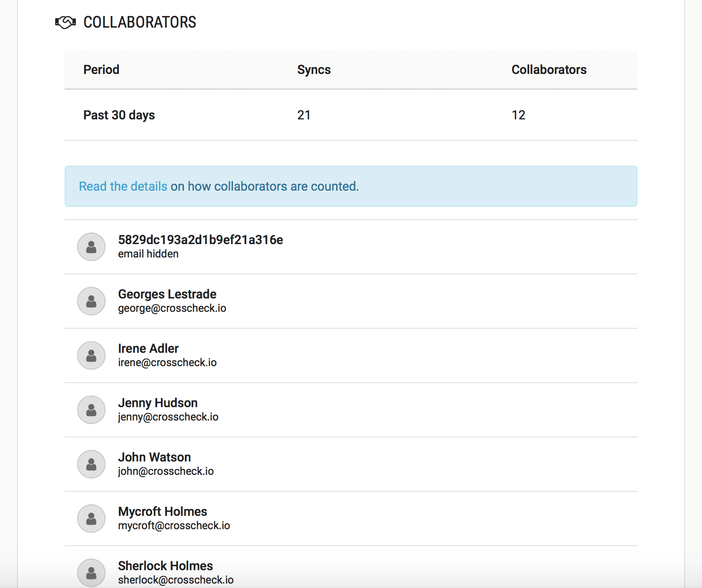Open the 'Read the details' link
The height and width of the screenshot is (588, 702).
coord(123,186)
